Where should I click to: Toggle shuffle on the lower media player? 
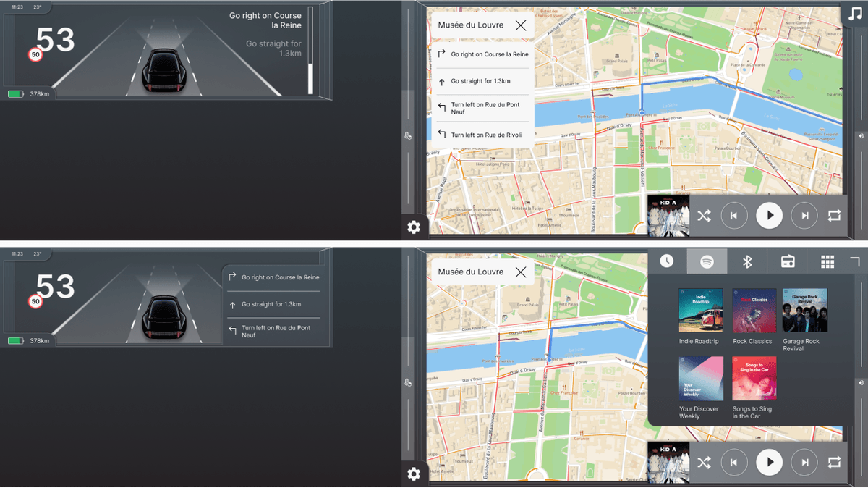pyautogui.click(x=704, y=462)
